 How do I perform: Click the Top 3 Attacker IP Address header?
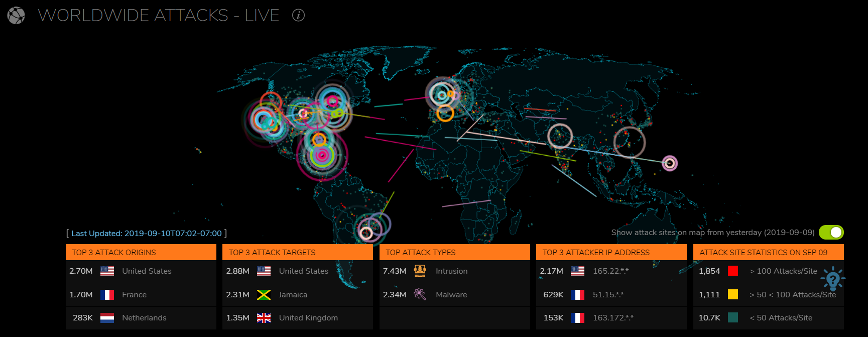click(x=611, y=252)
